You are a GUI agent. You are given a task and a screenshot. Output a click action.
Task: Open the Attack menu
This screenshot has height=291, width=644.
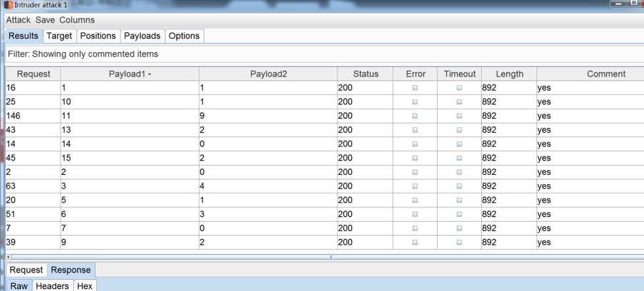point(18,20)
